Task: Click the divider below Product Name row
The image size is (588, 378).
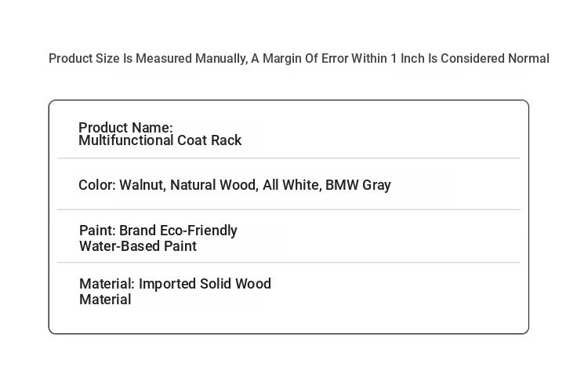Action: [x=289, y=158]
